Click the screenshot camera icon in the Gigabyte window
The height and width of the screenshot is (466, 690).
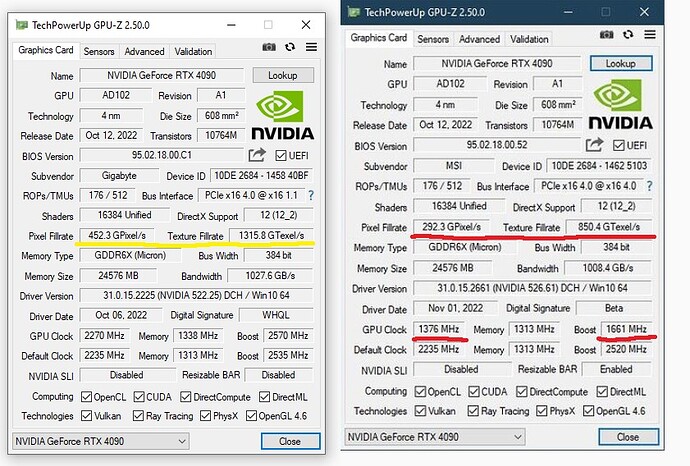pyautogui.click(x=269, y=47)
